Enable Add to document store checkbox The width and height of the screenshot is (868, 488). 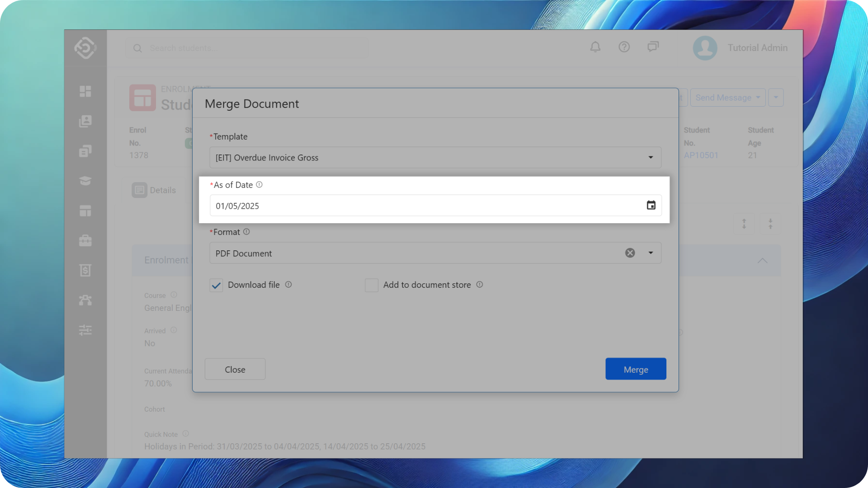[x=371, y=285]
